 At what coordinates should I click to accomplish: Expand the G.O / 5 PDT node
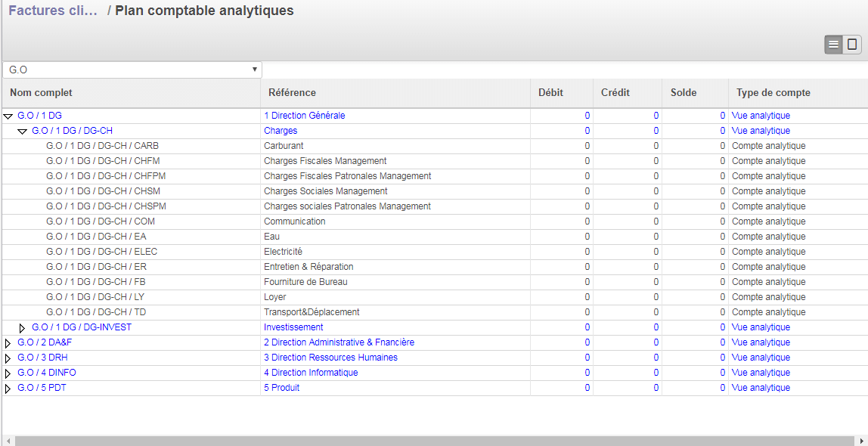pyautogui.click(x=8, y=388)
